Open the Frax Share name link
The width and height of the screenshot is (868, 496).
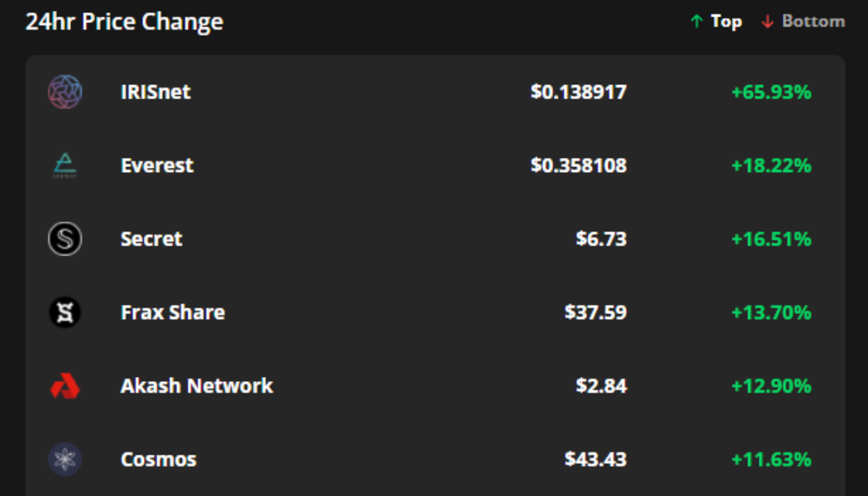click(x=173, y=312)
